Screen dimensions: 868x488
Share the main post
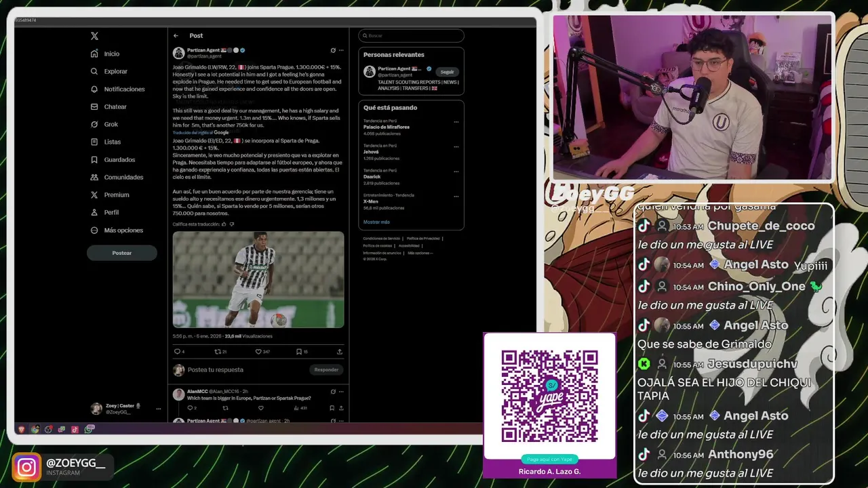[340, 352]
